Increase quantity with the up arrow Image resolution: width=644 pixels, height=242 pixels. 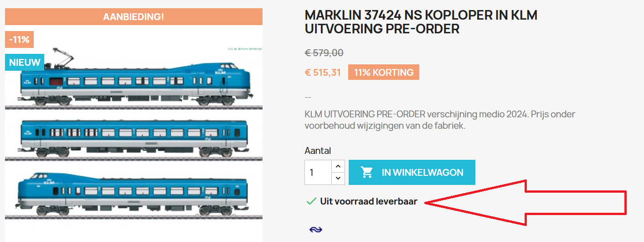[338, 167]
